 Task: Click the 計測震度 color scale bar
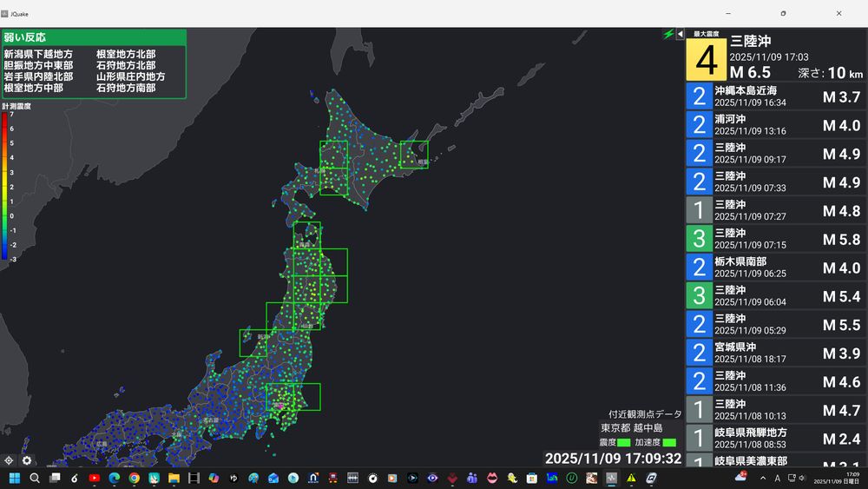click(x=4, y=186)
